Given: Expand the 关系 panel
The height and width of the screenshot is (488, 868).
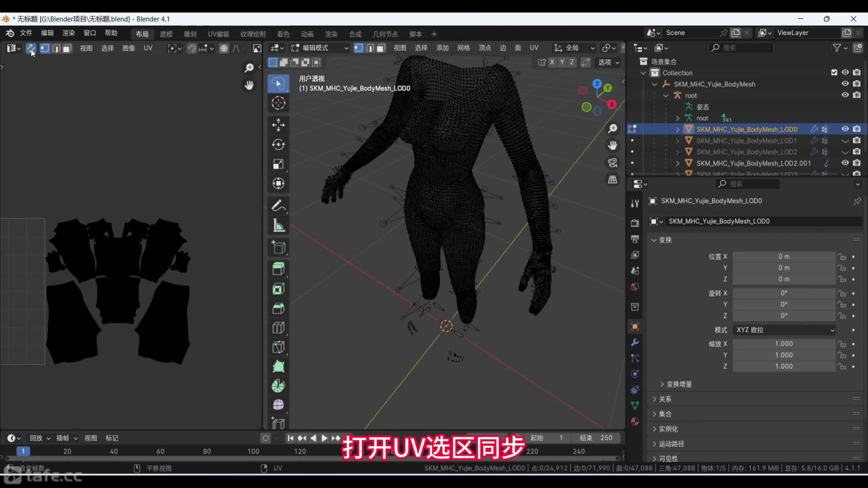Looking at the screenshot, I should [x=665, y=399].
